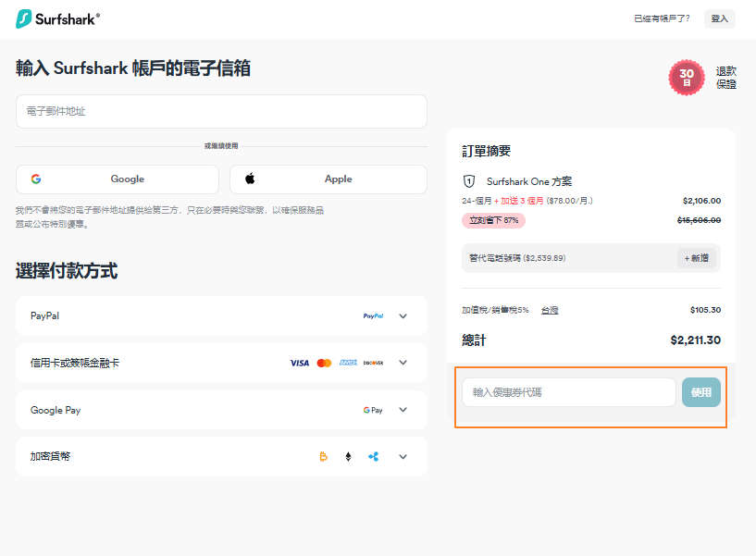Click the PayPal logo icon
Screen dimensions: 756x556
point(373,316)
